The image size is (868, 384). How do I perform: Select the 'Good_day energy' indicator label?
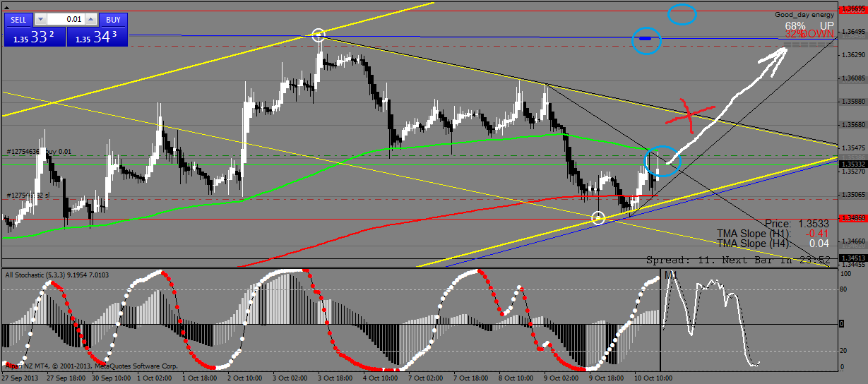click(x=804, y=14)
